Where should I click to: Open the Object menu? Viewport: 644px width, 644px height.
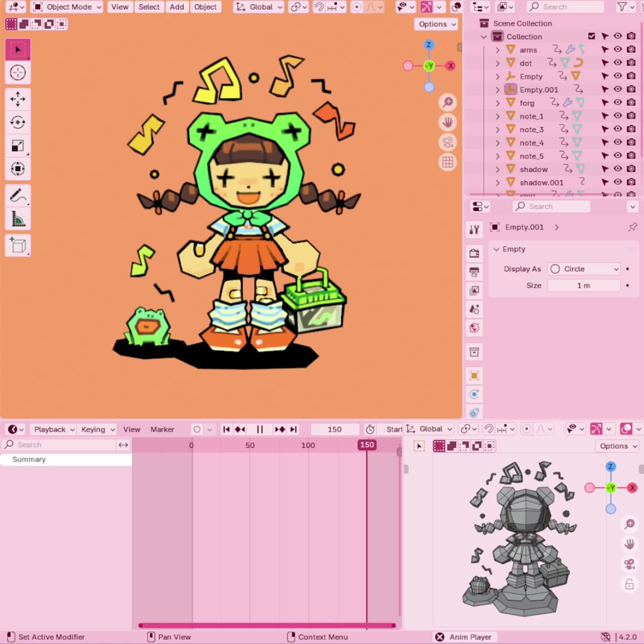205,7
